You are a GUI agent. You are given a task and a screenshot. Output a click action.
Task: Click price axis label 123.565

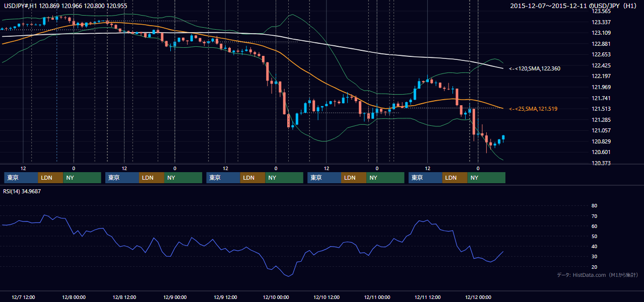601,11
